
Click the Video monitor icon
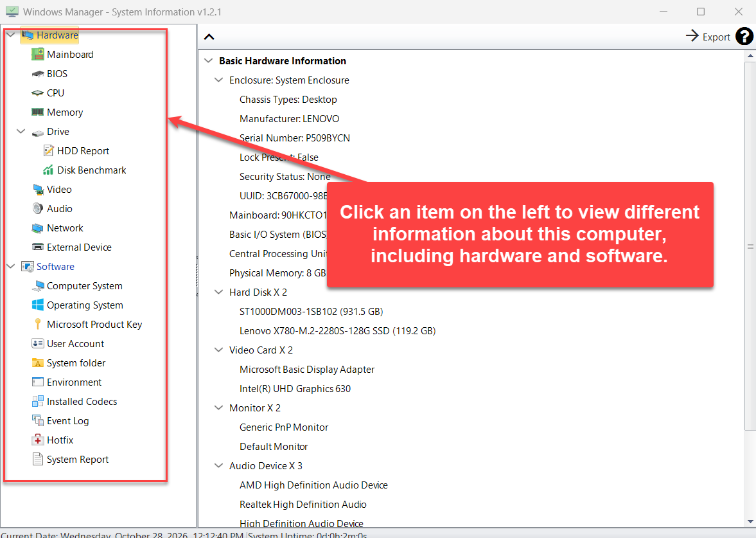(x=38, y=190)
